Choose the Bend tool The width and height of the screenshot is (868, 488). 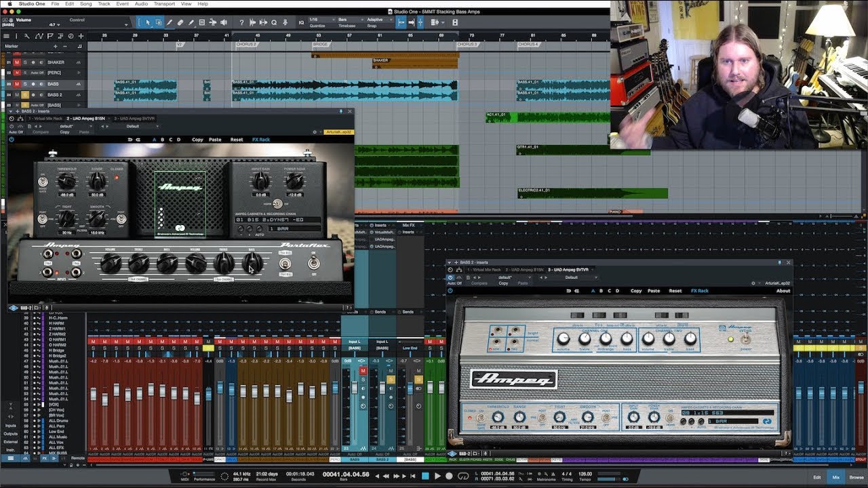point(213,22)
